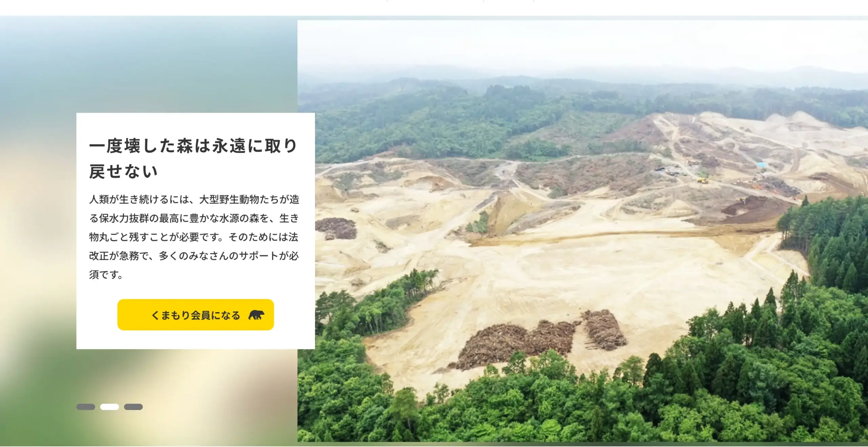Select the first gray slide indicator
Screen dimensions: 868x447
pos(86,407)
